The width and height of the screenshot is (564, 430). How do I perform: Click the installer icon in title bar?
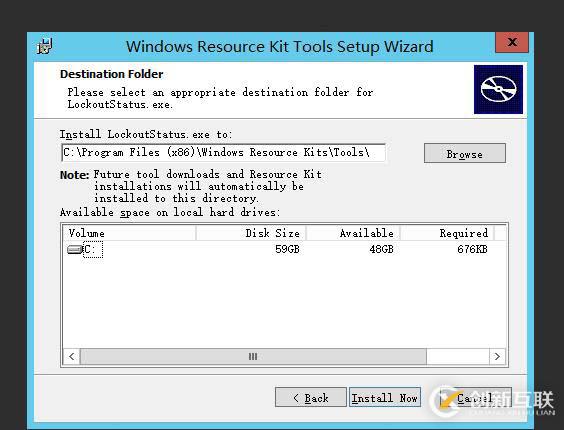coord(45,46)
